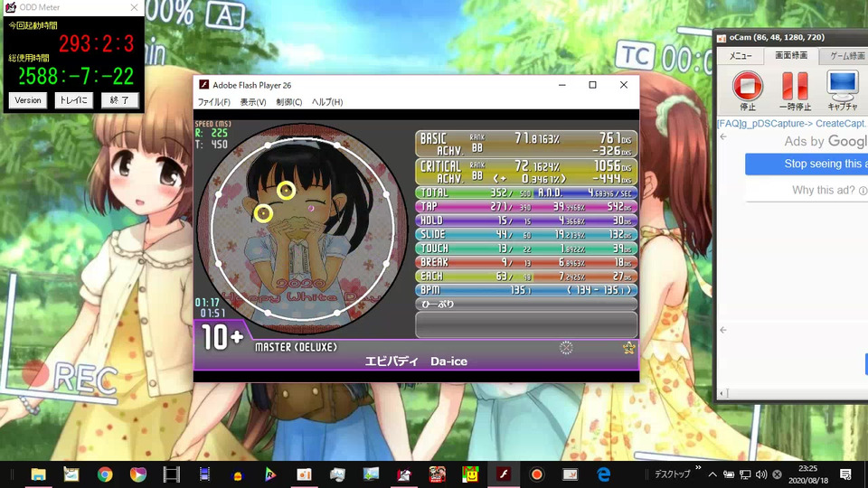This screenshot has height=488, width=868.
Task: Click the Version button in ODD Meter
Action: coord(28,100)
